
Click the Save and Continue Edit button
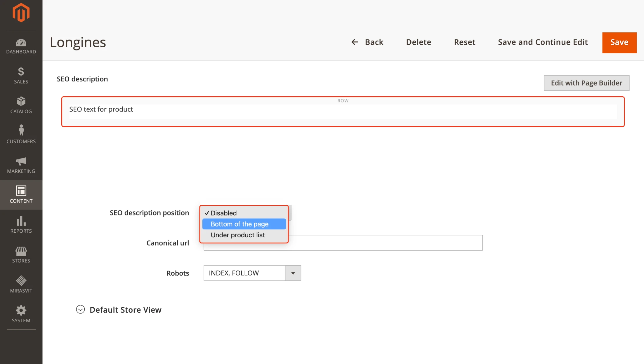point(543,42)
